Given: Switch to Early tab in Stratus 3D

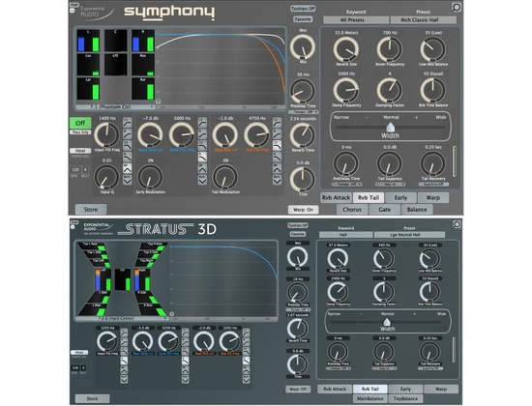Looking at the screenshot, I should tap(405, 389).
